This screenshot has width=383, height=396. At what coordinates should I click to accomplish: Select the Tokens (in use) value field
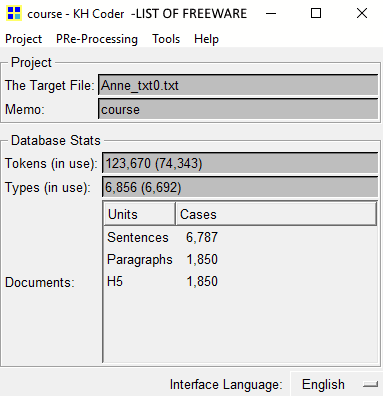240,163
